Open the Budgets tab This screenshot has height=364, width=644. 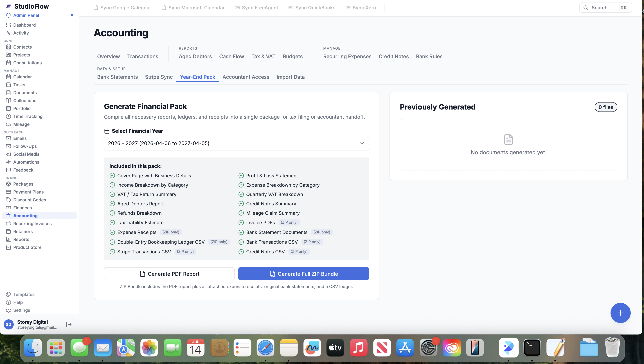click(x=292, y=56)
